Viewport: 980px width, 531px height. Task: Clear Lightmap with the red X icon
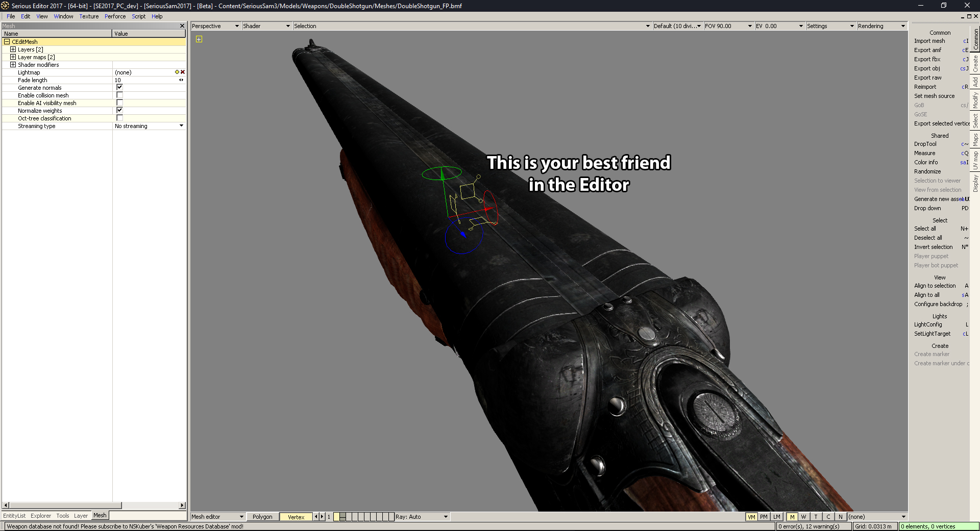tap(183, 72)
